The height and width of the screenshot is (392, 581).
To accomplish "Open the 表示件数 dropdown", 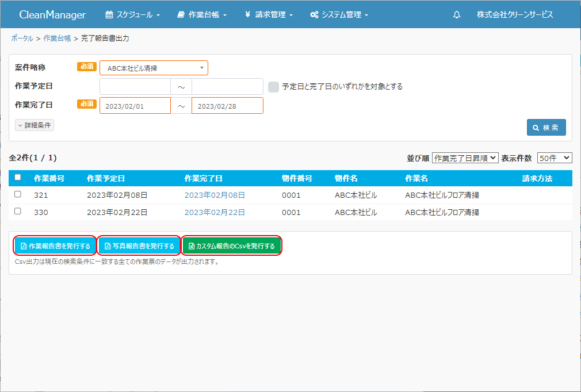I will point(554,158).
